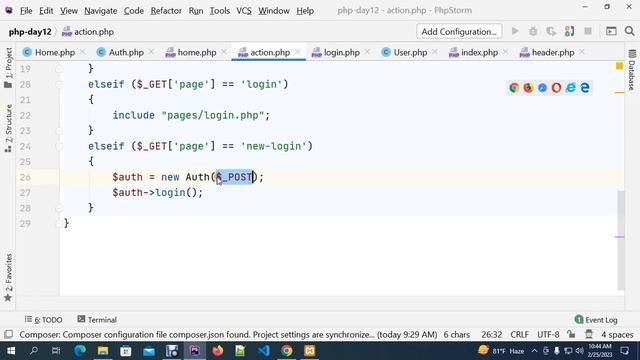Open the Refactor menu

coord(166,11)
